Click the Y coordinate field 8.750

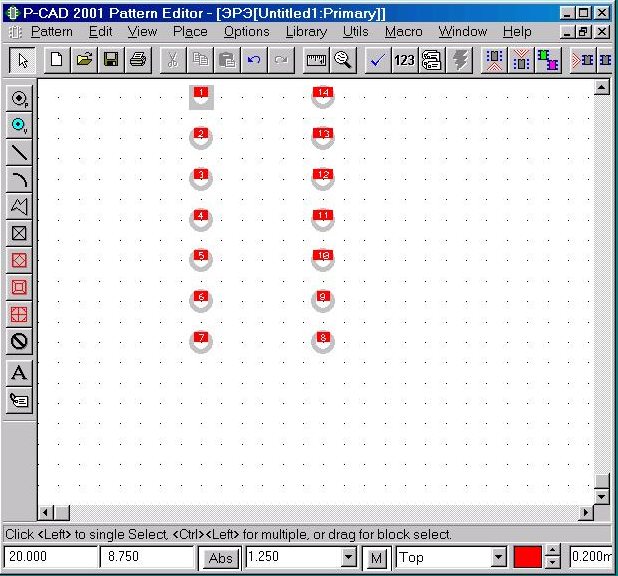146,557
